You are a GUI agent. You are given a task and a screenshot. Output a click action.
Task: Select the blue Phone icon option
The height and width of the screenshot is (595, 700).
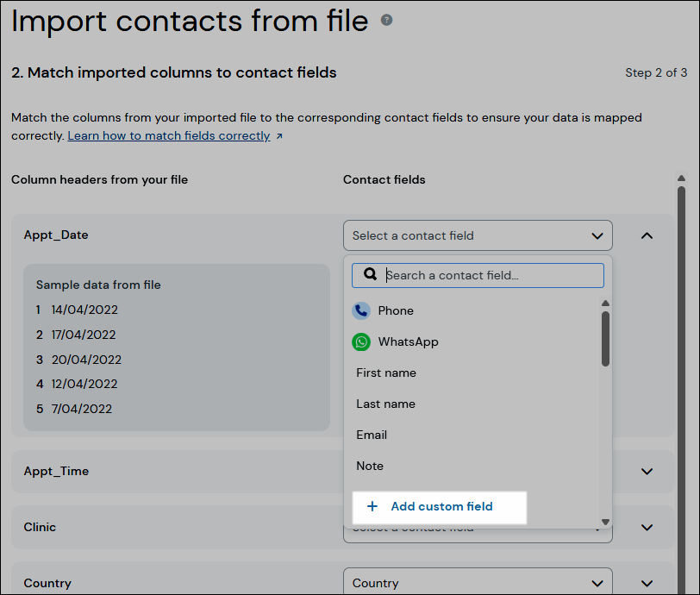(361, 310)
